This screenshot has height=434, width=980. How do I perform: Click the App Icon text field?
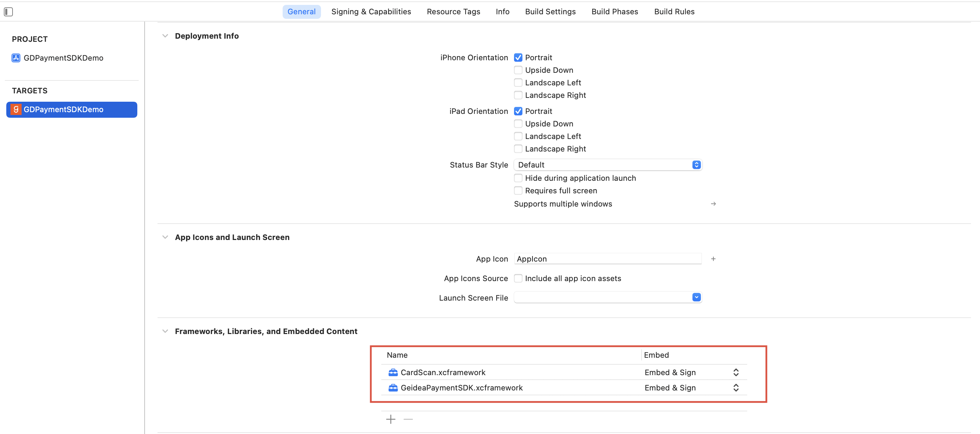point(607,259)
